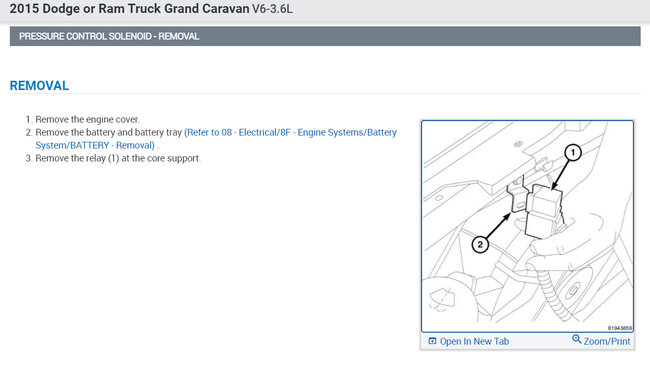
Task: Open the relay diagram thumbnail
Action: click(x=527, y=226)
